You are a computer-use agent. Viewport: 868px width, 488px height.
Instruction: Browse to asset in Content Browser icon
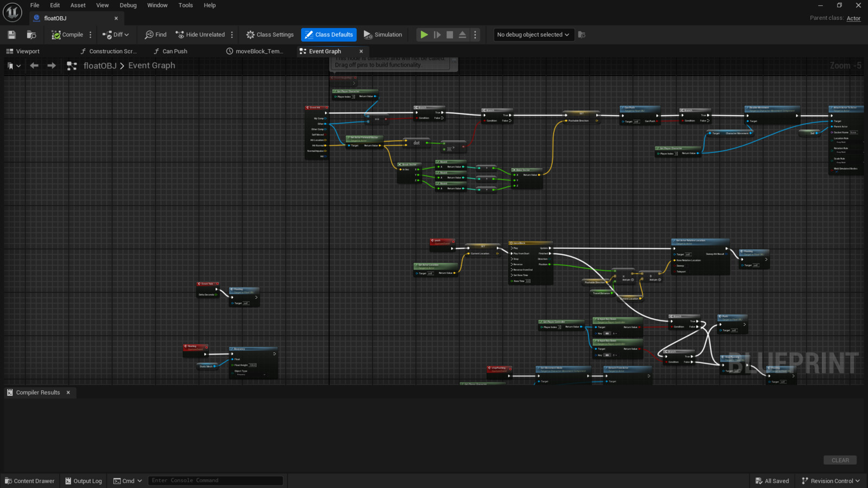[x=31, y=35]
